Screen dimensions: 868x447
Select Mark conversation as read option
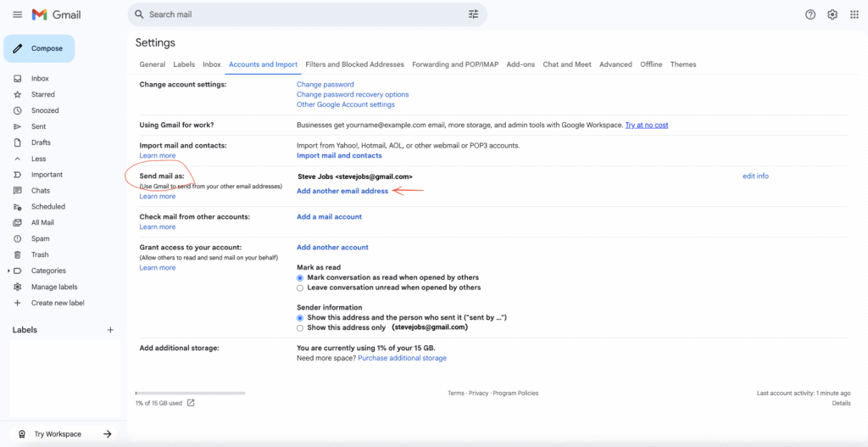[300, 277]
